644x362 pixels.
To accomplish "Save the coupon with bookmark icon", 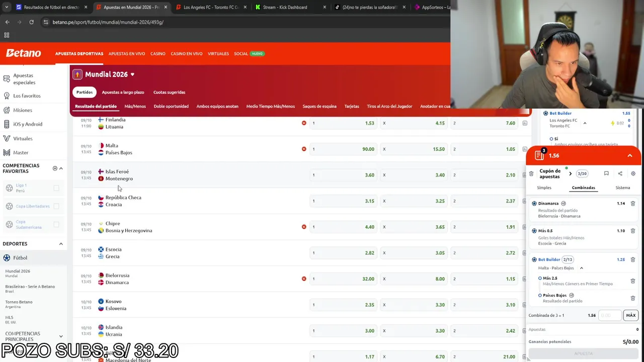I will 606,173.
